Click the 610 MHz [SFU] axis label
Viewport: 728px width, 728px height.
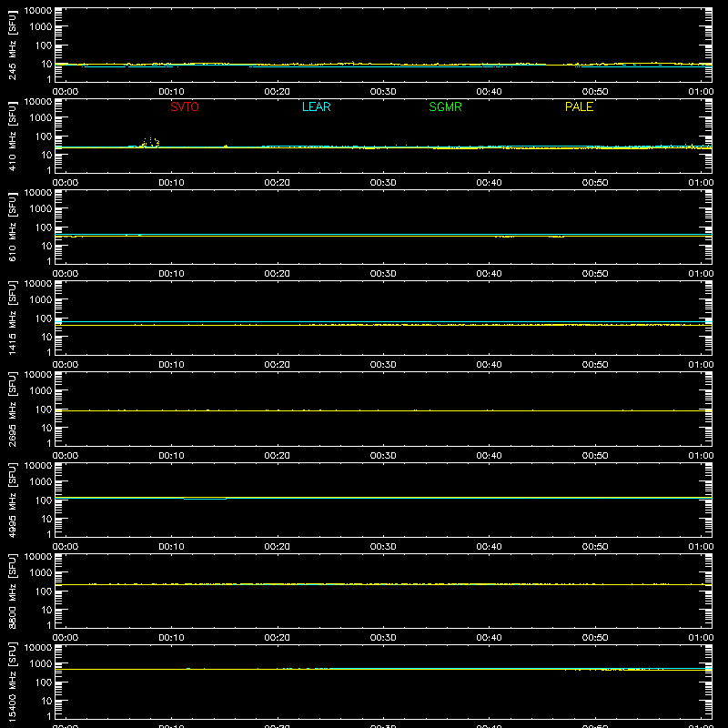pyautogui.click(x=13, y=227)
